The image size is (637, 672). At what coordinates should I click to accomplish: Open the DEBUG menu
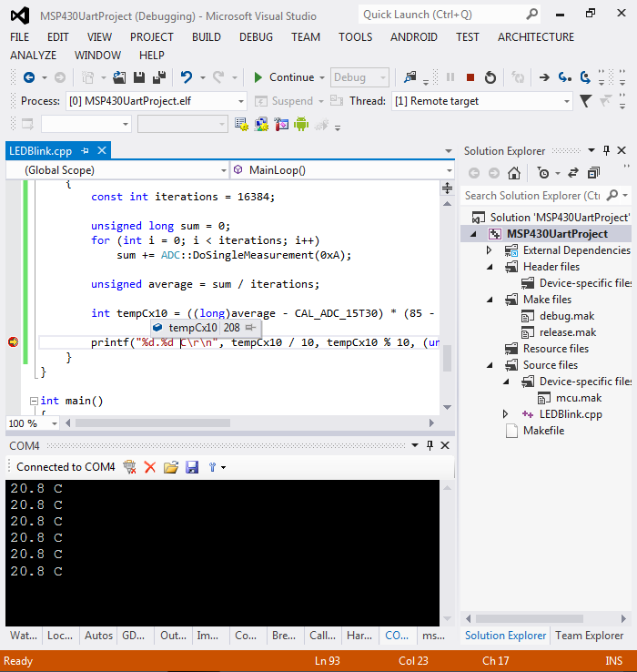[x=256, y=37]
